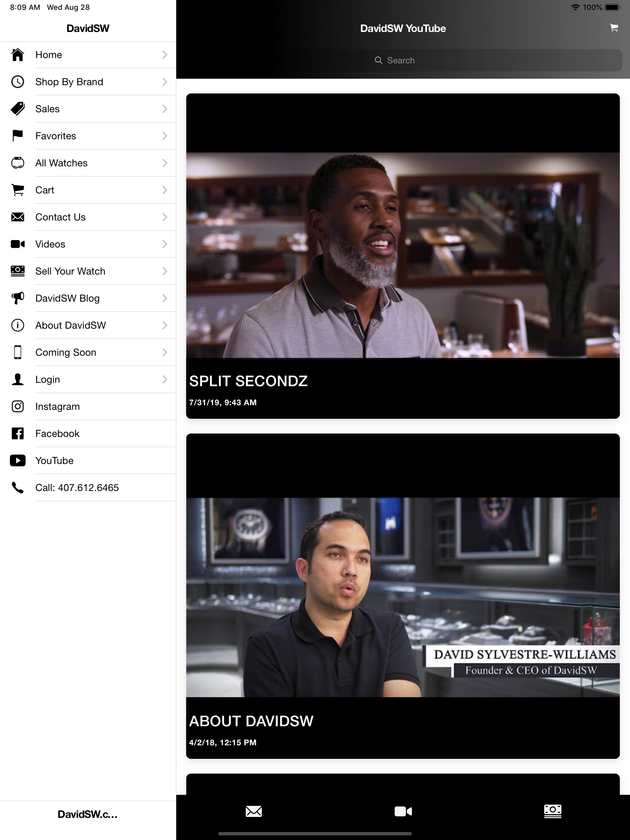The height and width of the screenshot is (840, 630).
Task: Tap the Login person icon
Action: click(18, 379)
